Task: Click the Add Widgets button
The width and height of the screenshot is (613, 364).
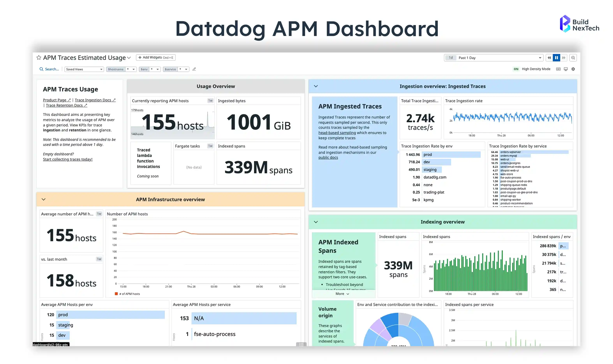Action: [155, 58]
